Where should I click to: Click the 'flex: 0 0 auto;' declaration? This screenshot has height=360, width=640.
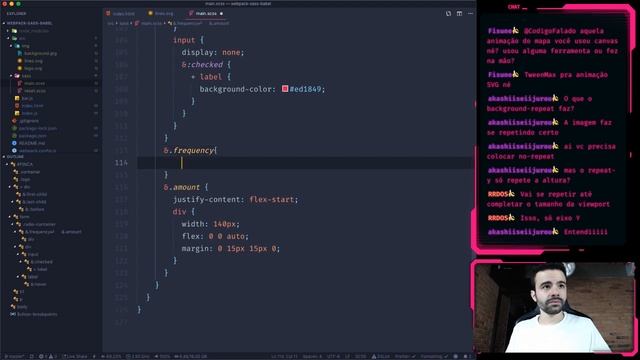point(215,236)
